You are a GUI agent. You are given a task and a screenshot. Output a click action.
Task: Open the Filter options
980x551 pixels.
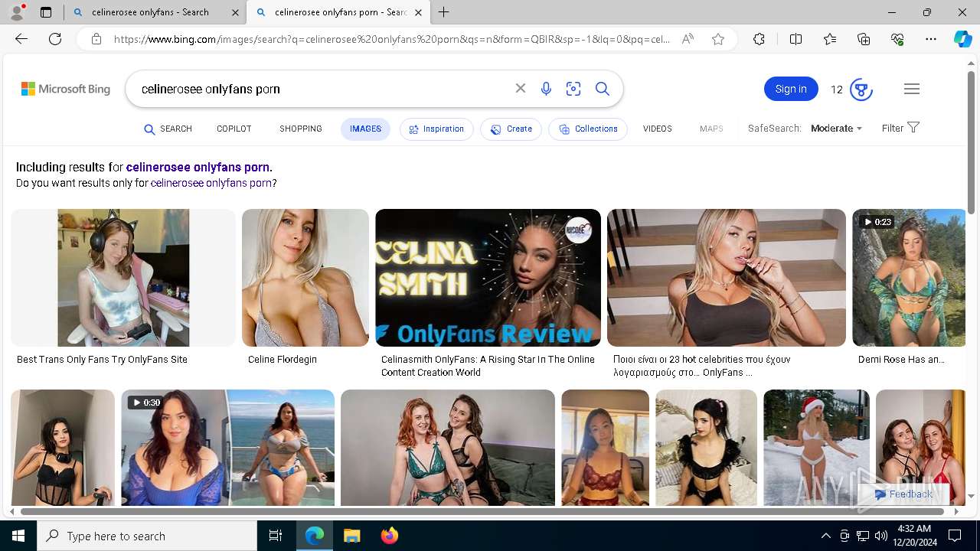[x=900, y=128]
